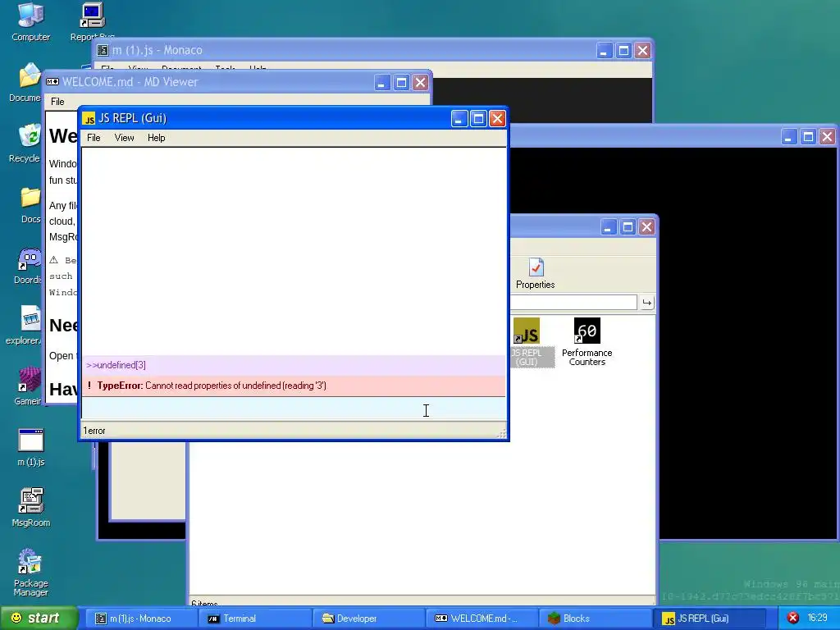Click the Start button
This screenshot has width=840, height=630.
[39, 618]
